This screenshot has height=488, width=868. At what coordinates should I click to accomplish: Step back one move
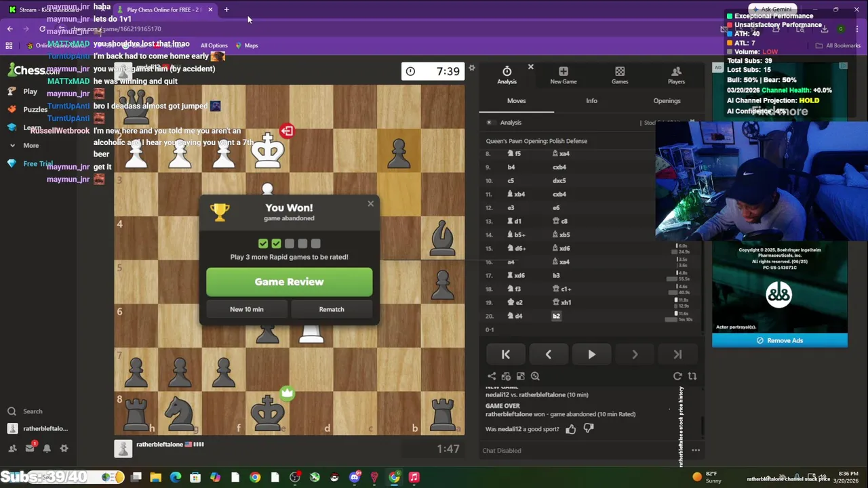coord(548,354)
